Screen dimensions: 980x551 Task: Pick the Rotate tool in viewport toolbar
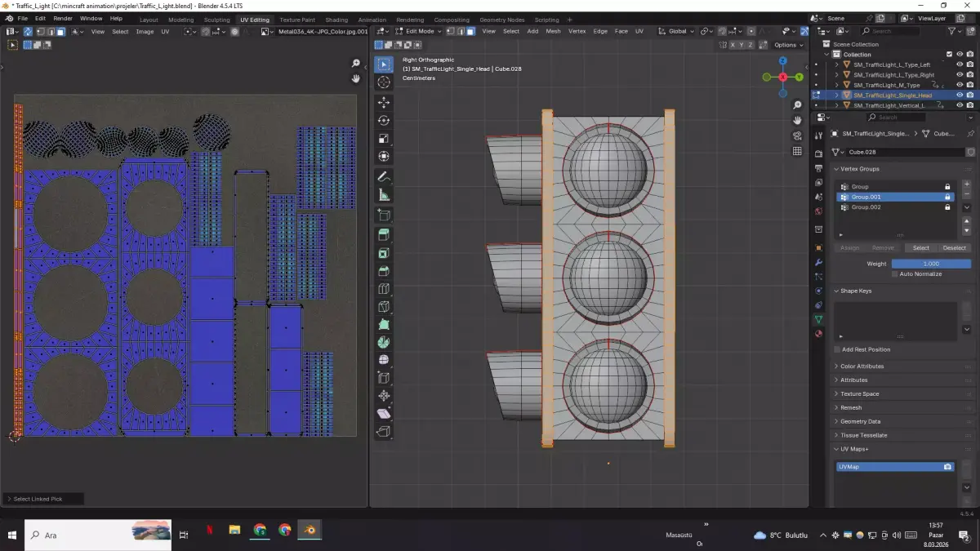click(x=384, y=120)
